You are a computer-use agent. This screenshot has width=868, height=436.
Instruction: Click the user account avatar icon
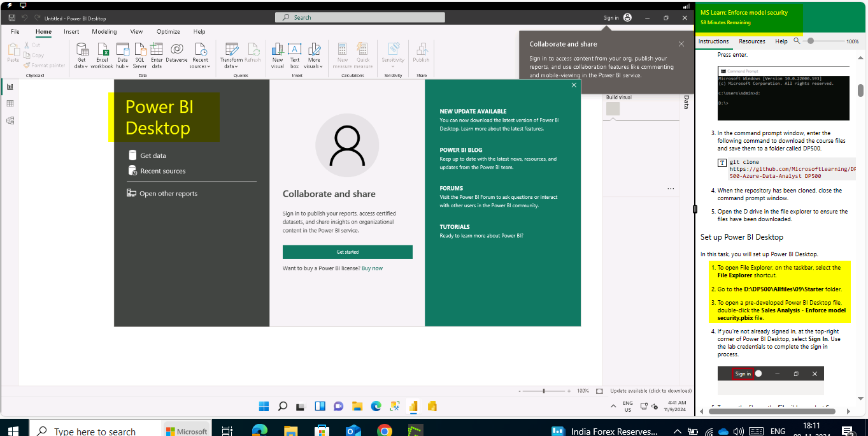(x=627, y=18)
